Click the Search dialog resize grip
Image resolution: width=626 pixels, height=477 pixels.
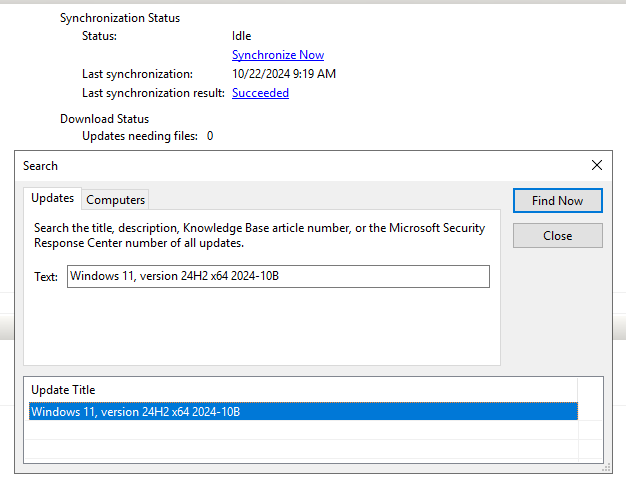[606, 467]
